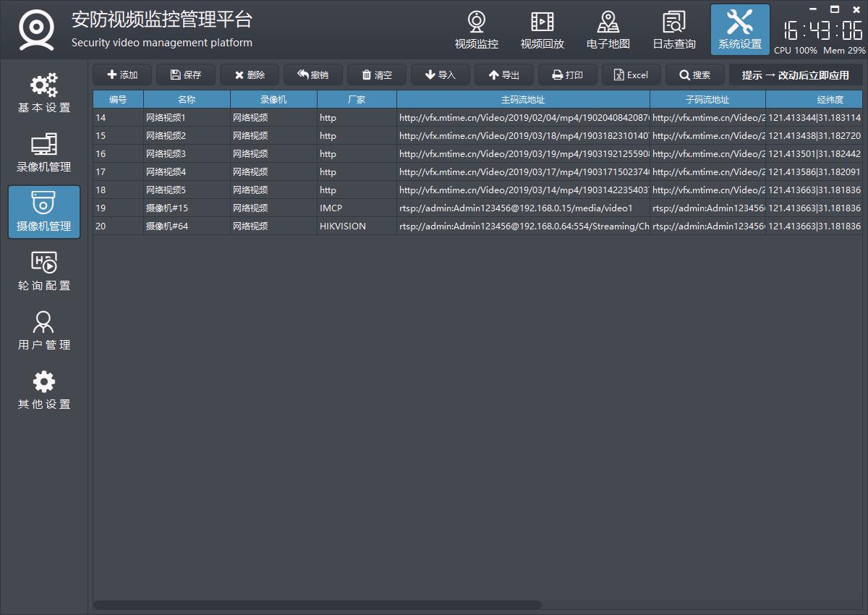This screenshot has width=868, height=615.
Task: Open 其他设置 other settings
Action: tap(44, 390)
